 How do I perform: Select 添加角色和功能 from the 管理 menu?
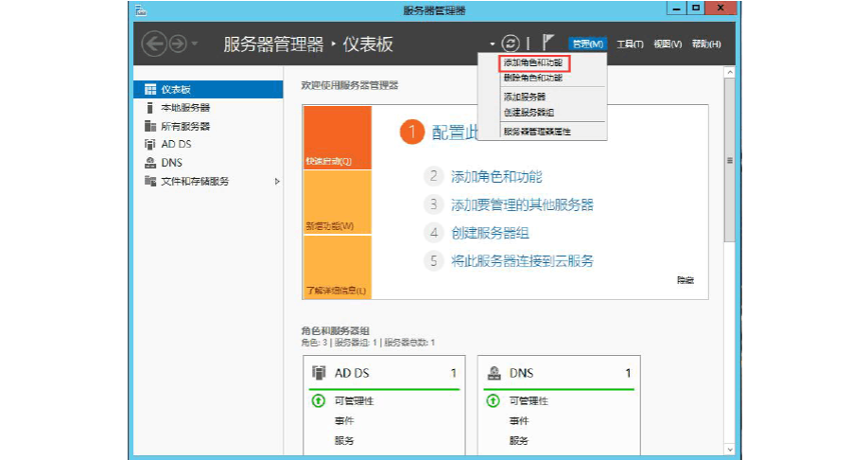pyautogui.click(x=532, y=62)
